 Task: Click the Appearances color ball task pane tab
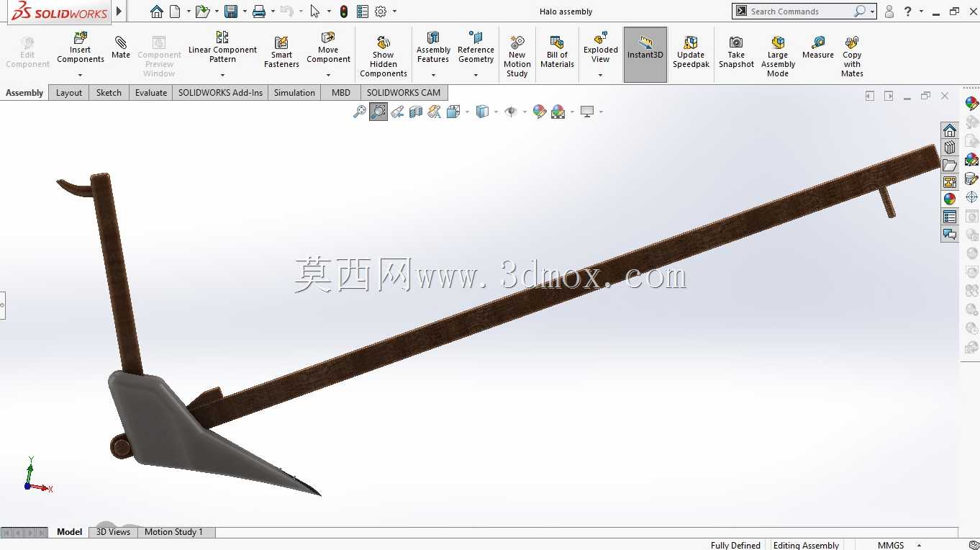point(950,199)
